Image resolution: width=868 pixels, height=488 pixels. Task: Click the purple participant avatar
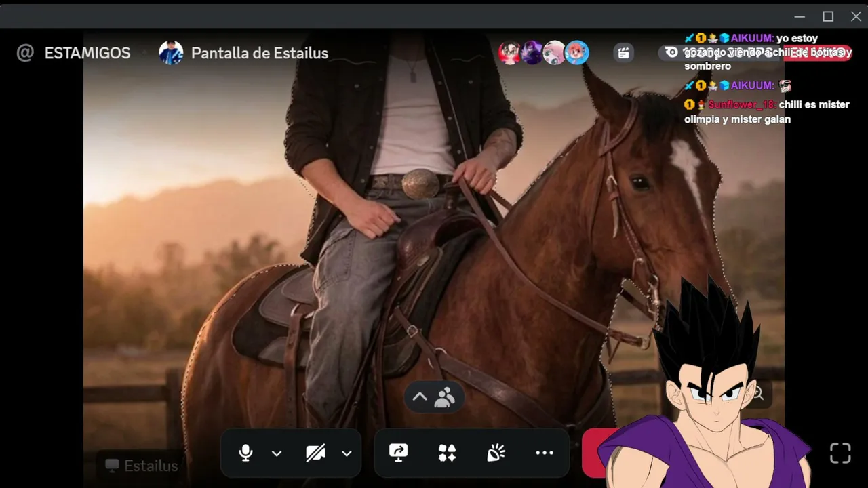pos(532,53)
